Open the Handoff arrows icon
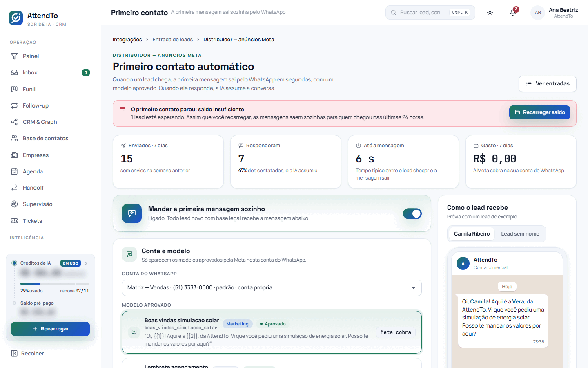Image resolution: width=588 pixels, height=368 pixels. [14, 188]
